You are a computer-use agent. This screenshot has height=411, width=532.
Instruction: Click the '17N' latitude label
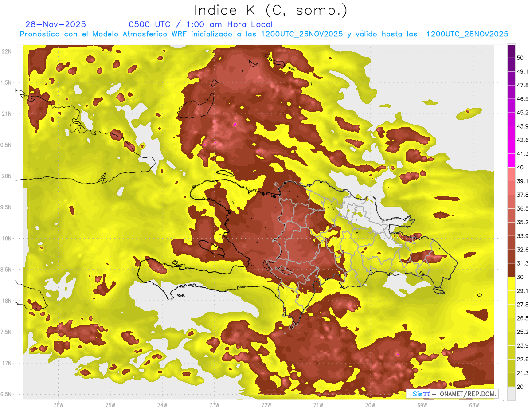pos(7,363)
